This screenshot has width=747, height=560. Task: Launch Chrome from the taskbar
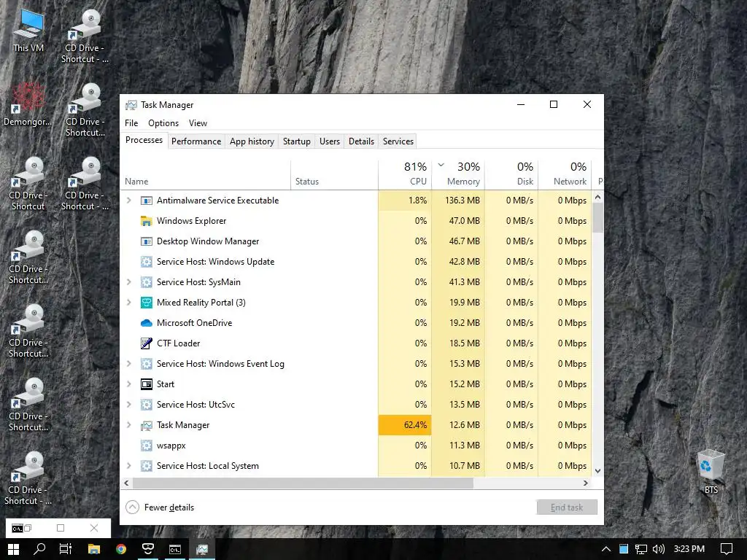click(x=121, y=549)
